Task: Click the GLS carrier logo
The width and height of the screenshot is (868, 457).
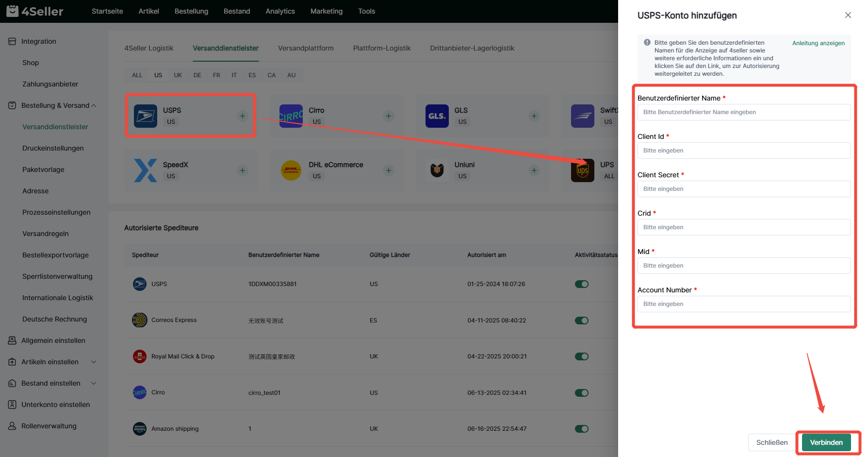Action: coord(437,116)
